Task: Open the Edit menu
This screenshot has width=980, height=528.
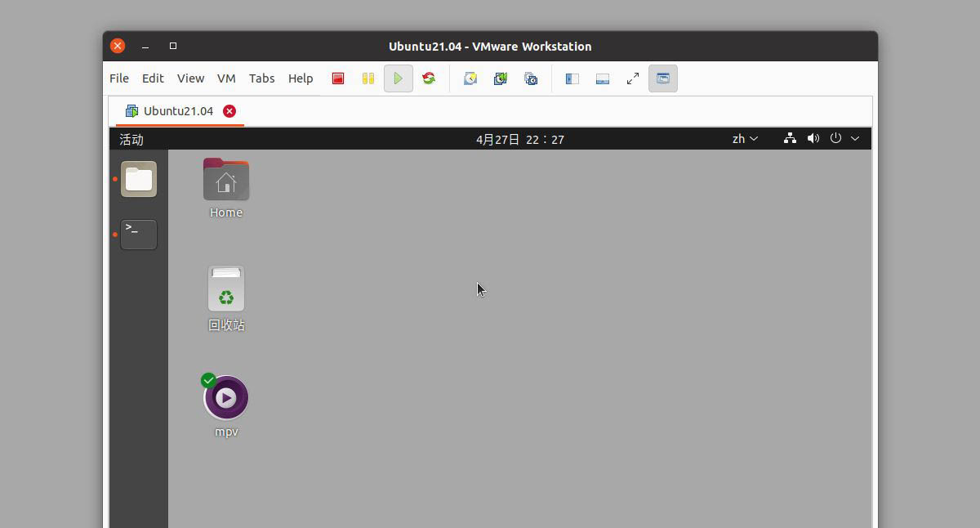Action: coord(153,78)
